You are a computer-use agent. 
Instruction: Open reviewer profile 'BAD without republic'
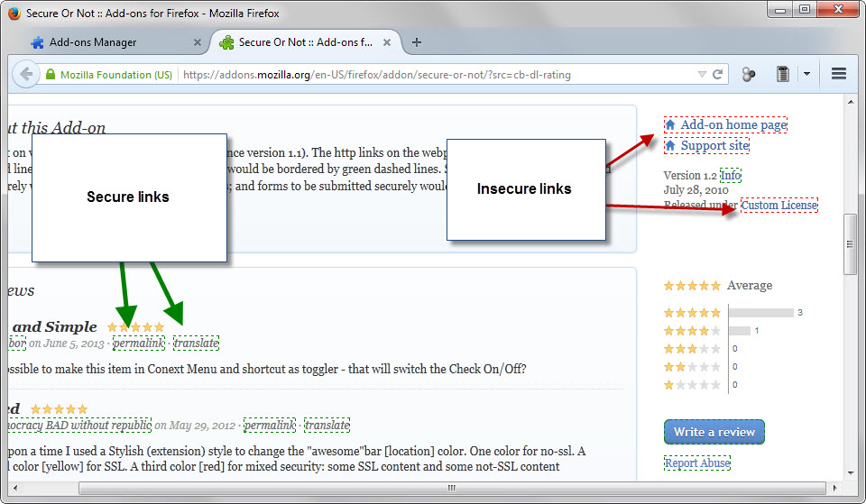(80, 425)
